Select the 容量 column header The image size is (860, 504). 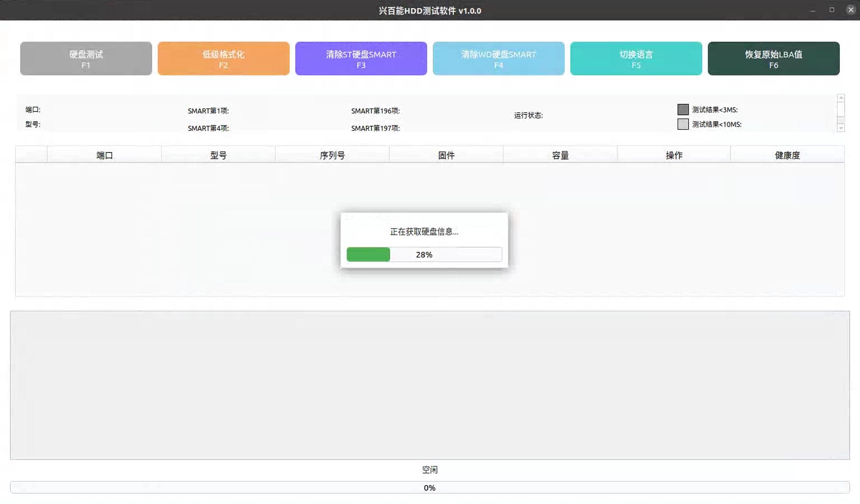(560, 155)
